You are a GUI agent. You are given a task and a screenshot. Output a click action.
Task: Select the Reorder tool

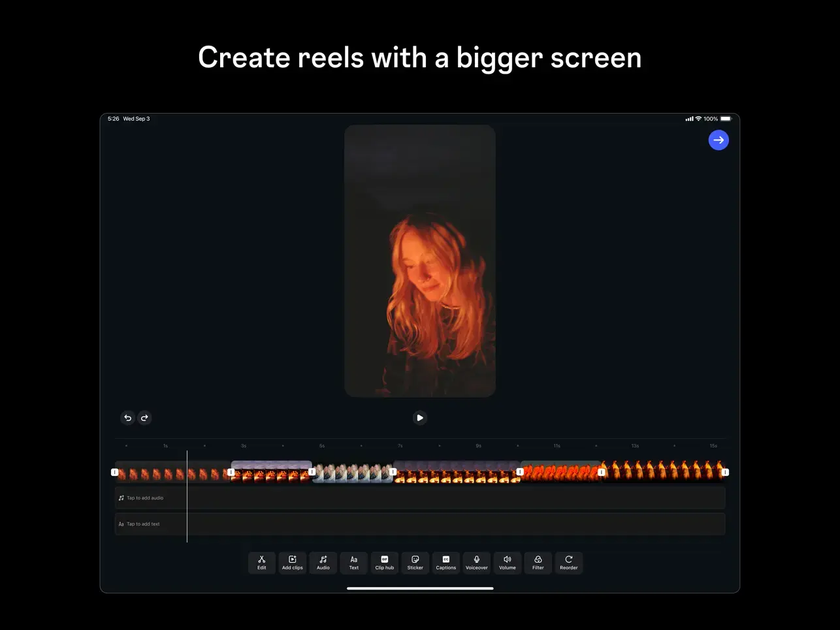[x=568, y=562]
